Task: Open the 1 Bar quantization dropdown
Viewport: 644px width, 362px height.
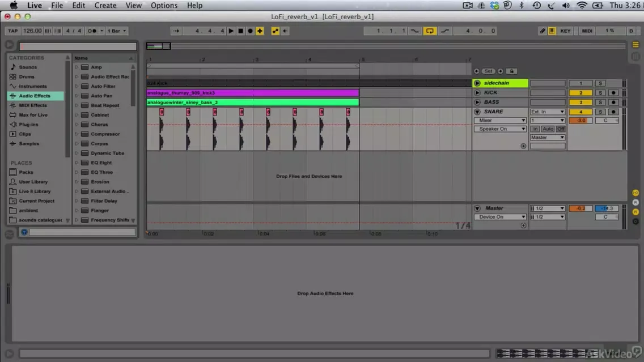Action: click(117, 31)
